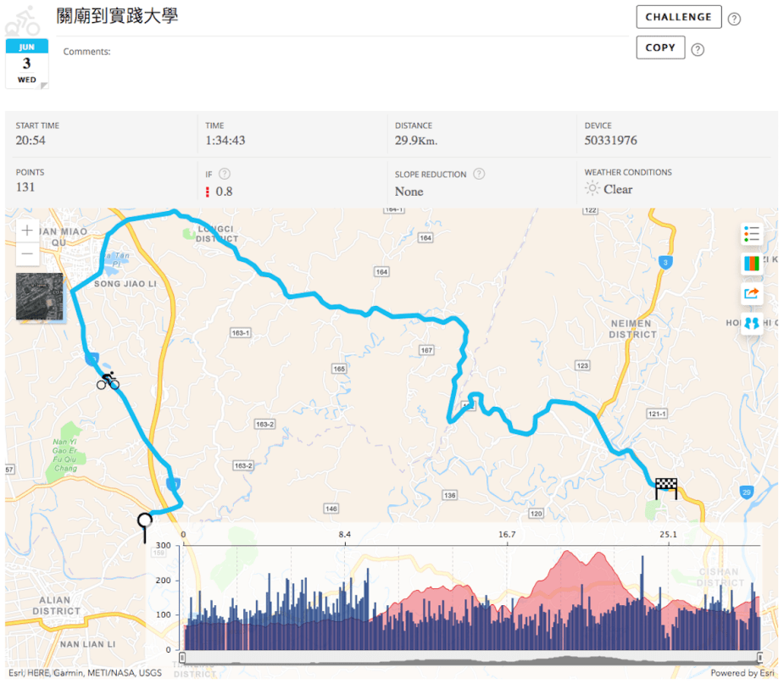Zoom out on the map
This screenshot has width=784, height=684.
(28, 253)
